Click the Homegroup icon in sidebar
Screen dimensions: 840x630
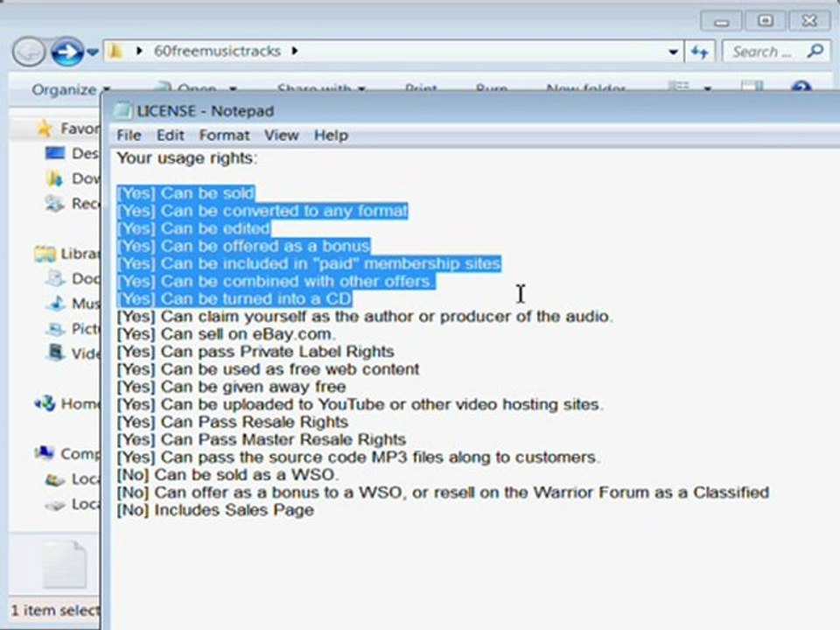click(x=45, y=402)
